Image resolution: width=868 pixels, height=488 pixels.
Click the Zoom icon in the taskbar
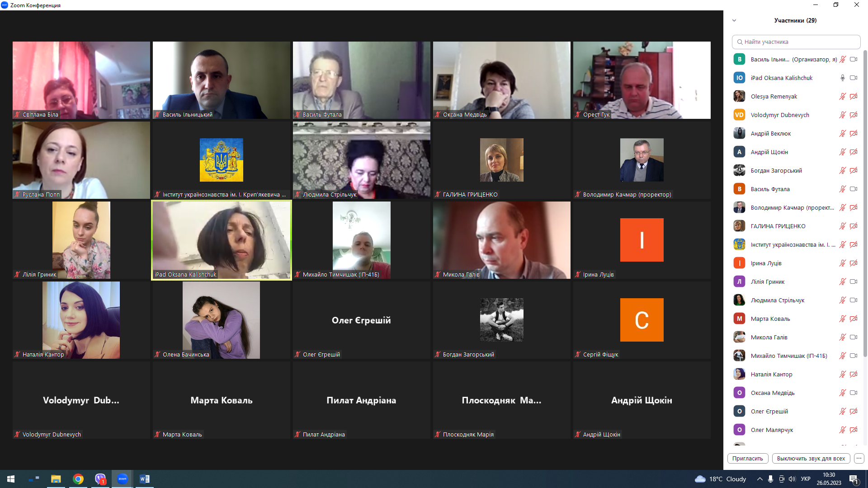123,479
